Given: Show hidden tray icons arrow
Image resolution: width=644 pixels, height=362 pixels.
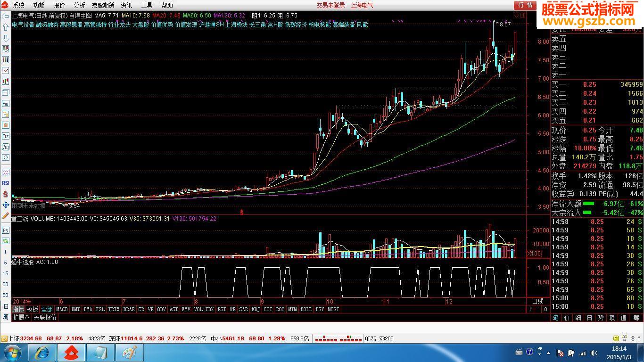Looking at the screenshot, I should click(547, 353).
